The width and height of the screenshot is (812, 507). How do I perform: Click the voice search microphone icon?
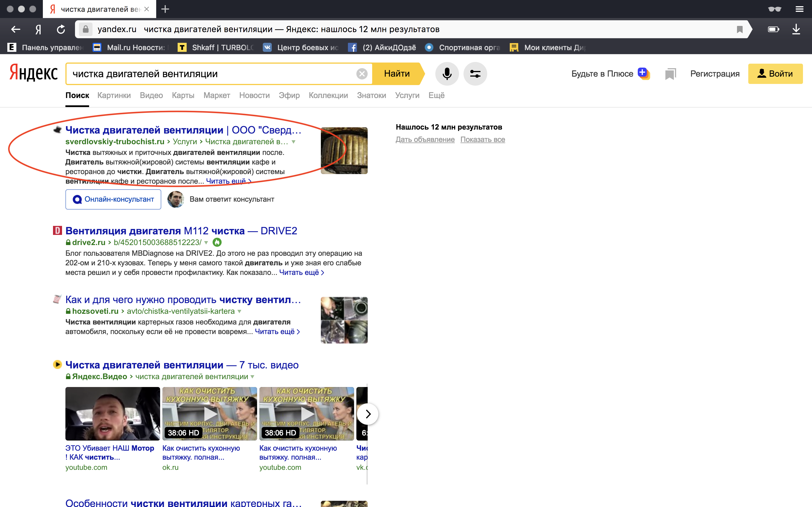tap(447, 74)
